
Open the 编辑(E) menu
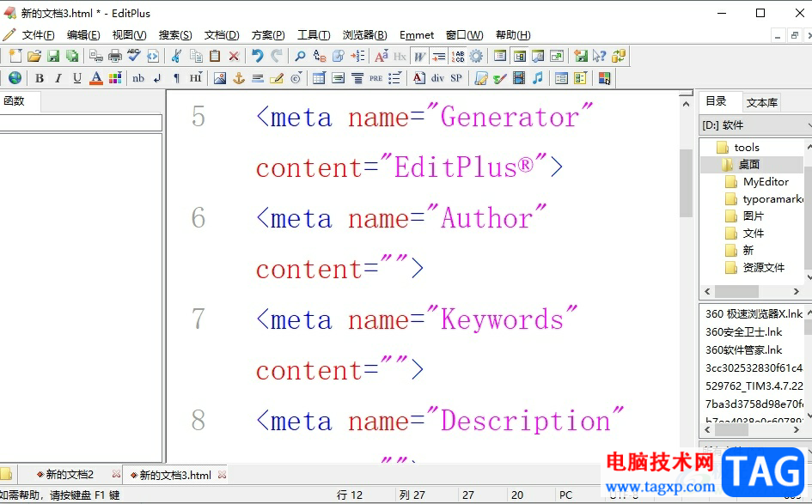pos(83,34)
